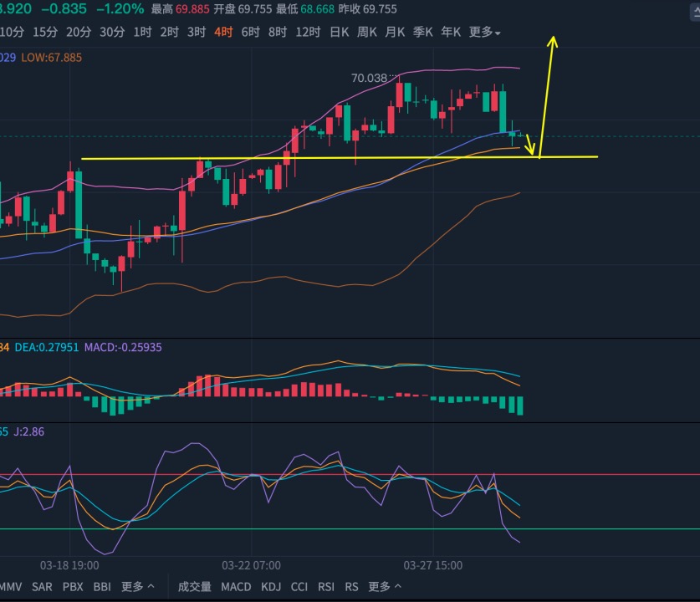The width and height of the screenshot is (700, 602).
Task: Select the RSI sub-indicator
Action: (326, 587)
